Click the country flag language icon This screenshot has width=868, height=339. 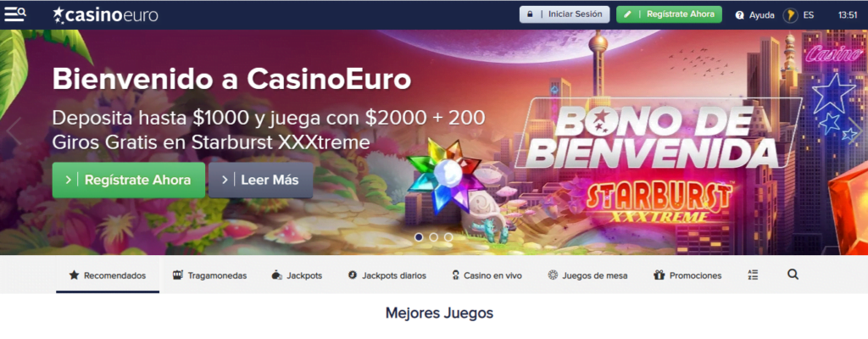[x=790, y=15]
